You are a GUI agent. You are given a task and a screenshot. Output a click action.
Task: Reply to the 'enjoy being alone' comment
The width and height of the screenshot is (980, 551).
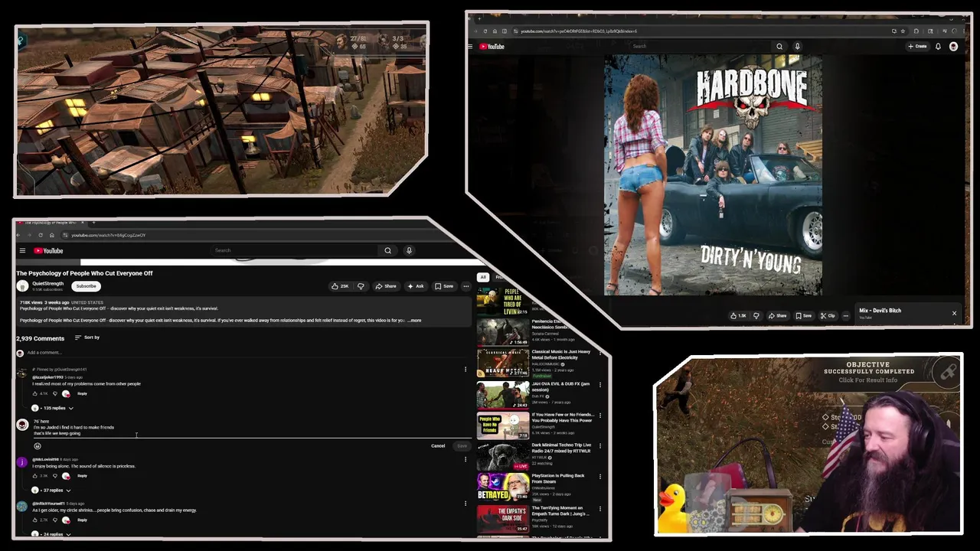click(x=82, y=475)
